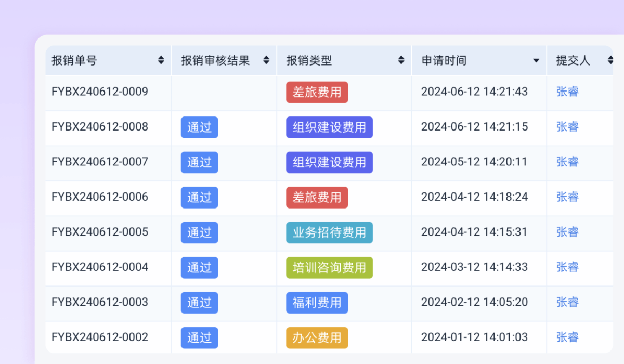Click 通过 tag in row FYBX240612-0002
The height and width of the screenshot is (364, 624).
(x=200, y=338)
